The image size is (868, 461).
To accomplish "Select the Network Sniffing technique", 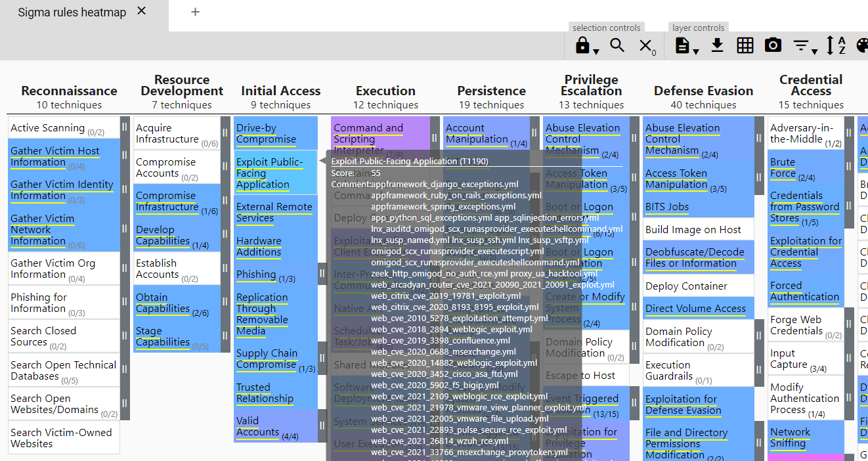I will pos(806,437).
